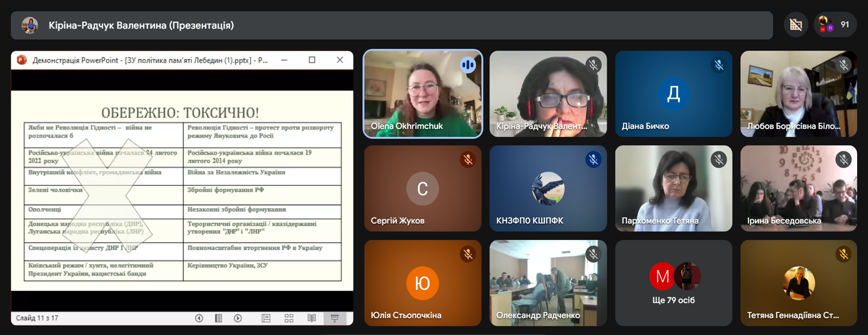This screenshot has height=335, width=868.
Task: Advance to the next slide using the arrow button
Action: pyautogui.click(x=238, y=318)
